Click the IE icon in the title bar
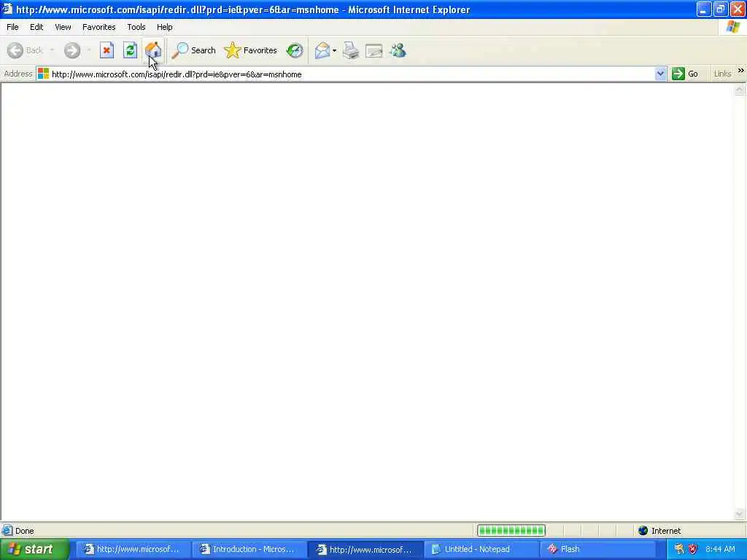Screen dimensions: 747x560 pyautogui.click(x=7, y=9)
